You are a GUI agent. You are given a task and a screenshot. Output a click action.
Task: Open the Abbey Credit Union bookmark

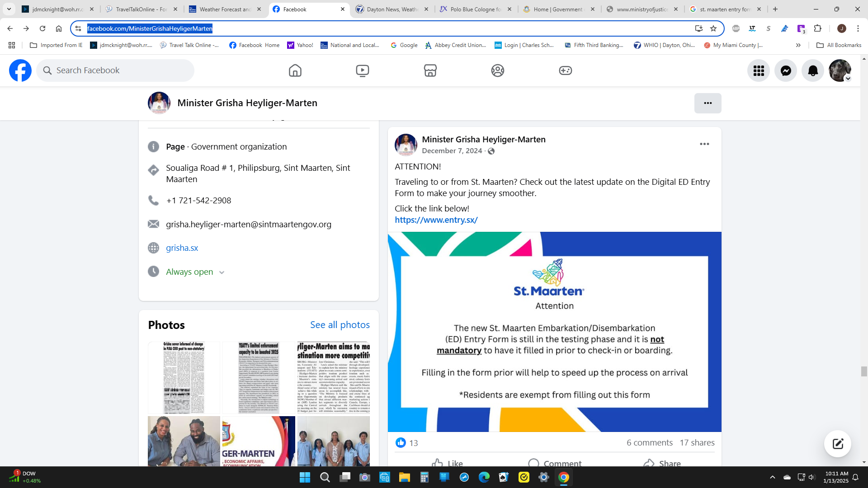tap(456, 45)
